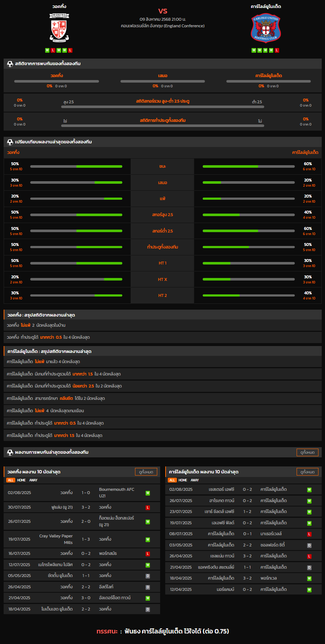Click the 1 - 1 score on 21/04/2025 Carlisle row
325x644 pixels.
click(x=247, y=567)
